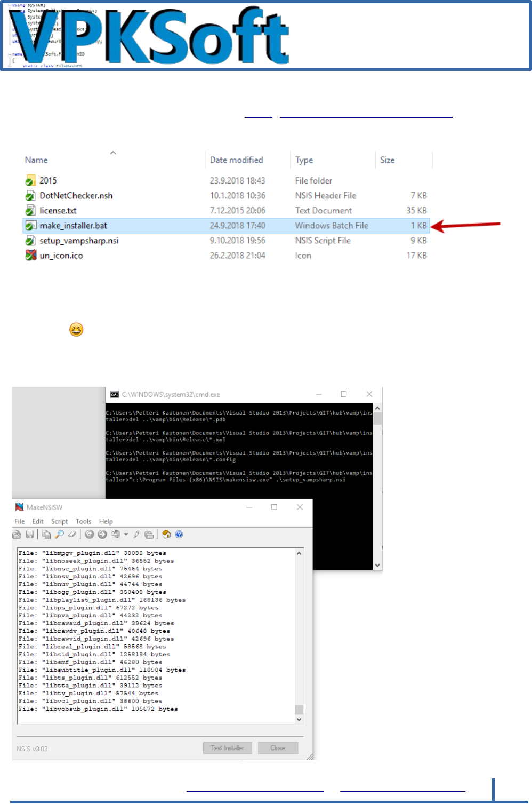Image resolution: width=532 pixels, height=804 pixels.
Task: Sort files by Date modified column header
Action: pyautogui.click(x=237, y=160)
